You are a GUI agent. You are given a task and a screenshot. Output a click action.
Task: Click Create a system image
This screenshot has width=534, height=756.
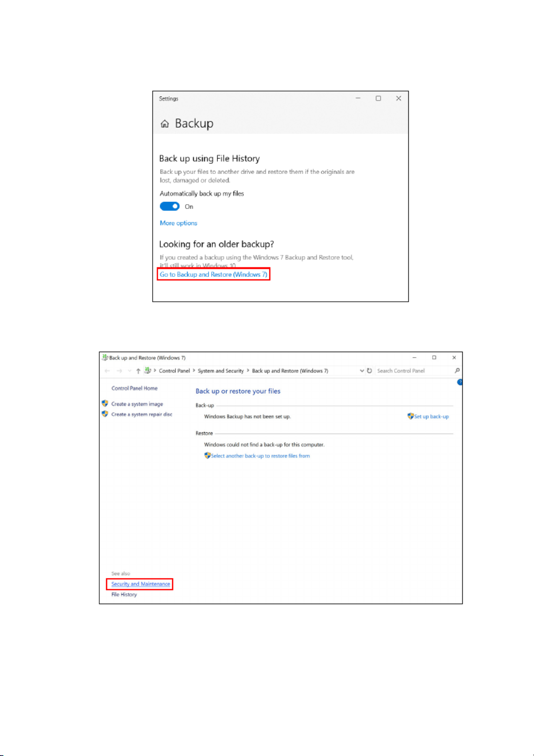click(137, 404)
